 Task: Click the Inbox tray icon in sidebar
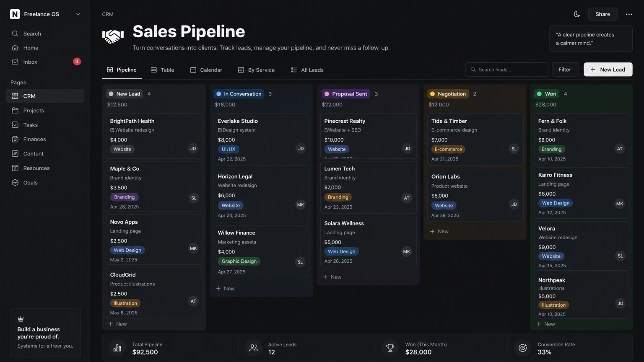[x=15, y=62]
